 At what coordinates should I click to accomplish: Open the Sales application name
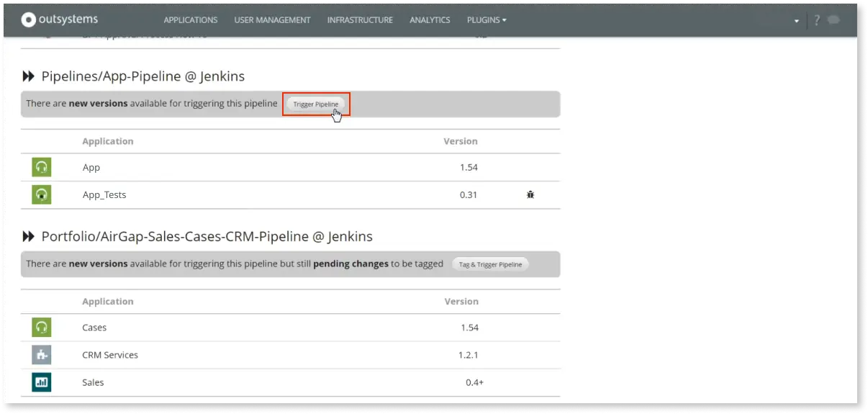[x=93, y=382]
